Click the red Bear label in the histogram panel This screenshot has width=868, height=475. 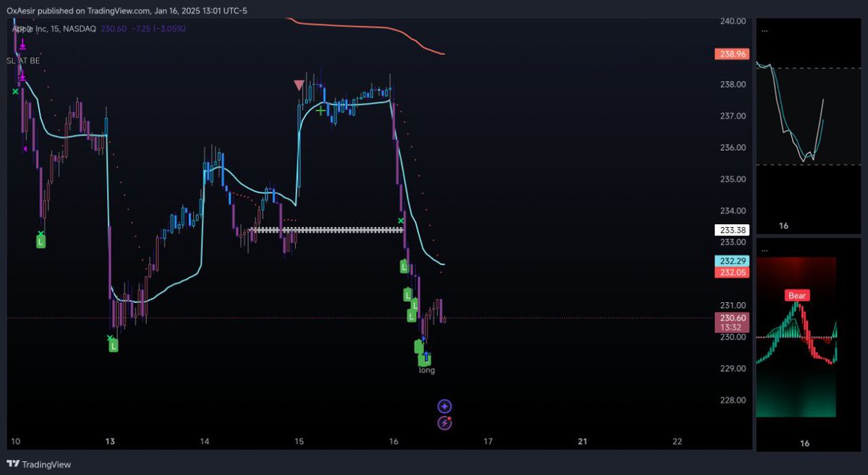[798, 296]
